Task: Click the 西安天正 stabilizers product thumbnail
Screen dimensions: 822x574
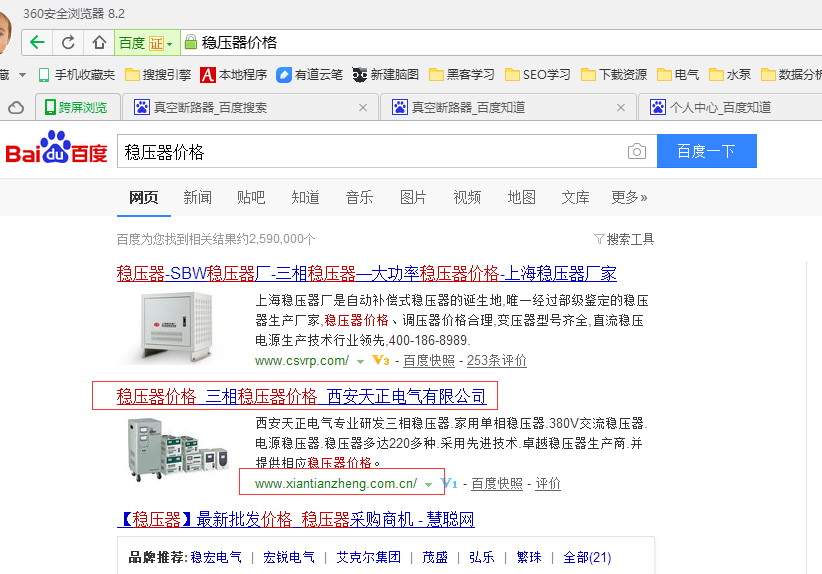Action: click(x=177, y=449)
